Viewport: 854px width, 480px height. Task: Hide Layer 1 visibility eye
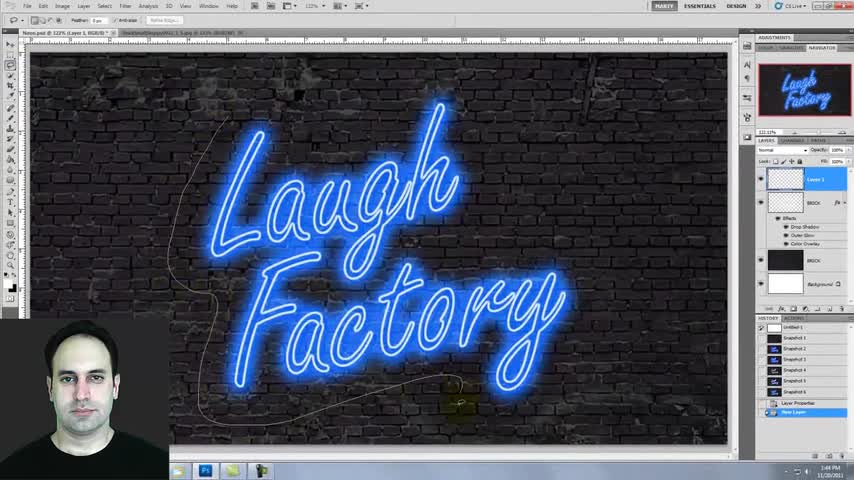point(761,179)
